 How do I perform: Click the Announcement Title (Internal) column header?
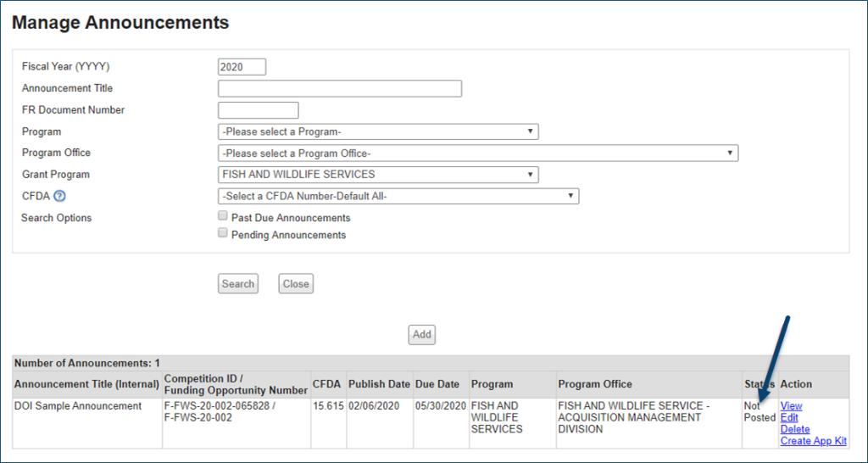86,384
